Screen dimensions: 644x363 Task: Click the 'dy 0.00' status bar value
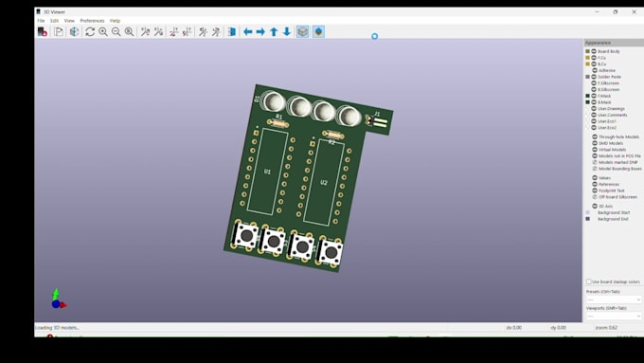click(558, 328)
